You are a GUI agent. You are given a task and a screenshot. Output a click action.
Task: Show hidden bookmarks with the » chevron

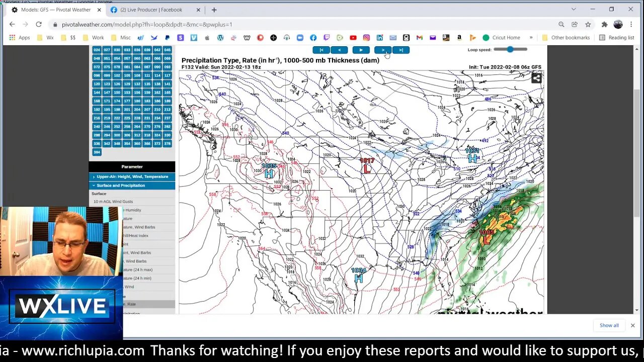tap(531, 38)
